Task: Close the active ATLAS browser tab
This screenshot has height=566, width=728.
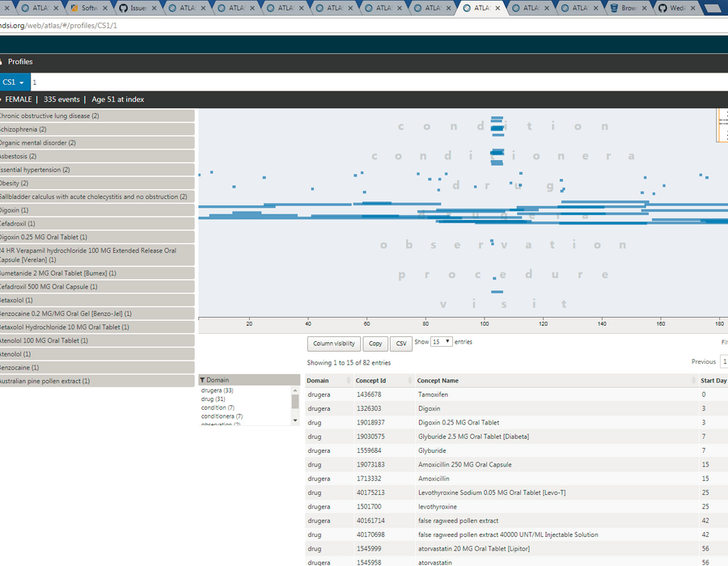Action: click(x=497, y=8)
